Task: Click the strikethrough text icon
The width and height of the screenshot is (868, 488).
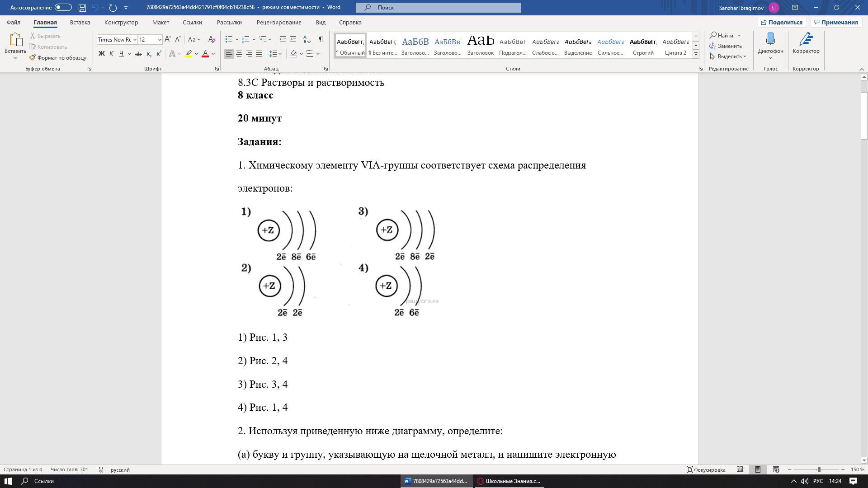Action: pos(138,54)
